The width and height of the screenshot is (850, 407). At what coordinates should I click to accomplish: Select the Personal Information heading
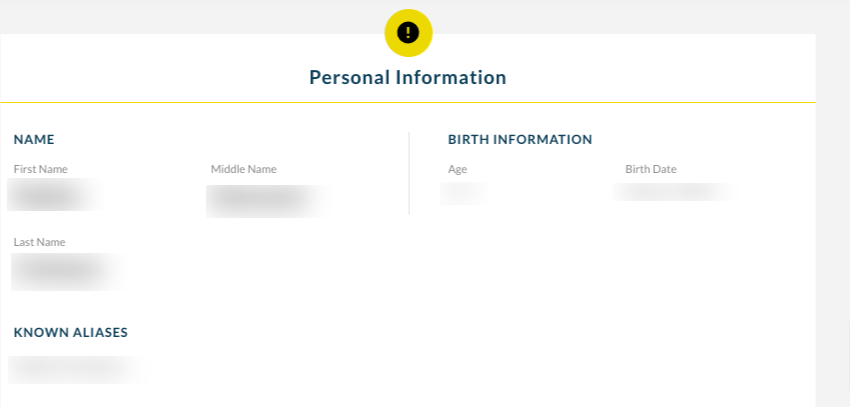point(408,77)
